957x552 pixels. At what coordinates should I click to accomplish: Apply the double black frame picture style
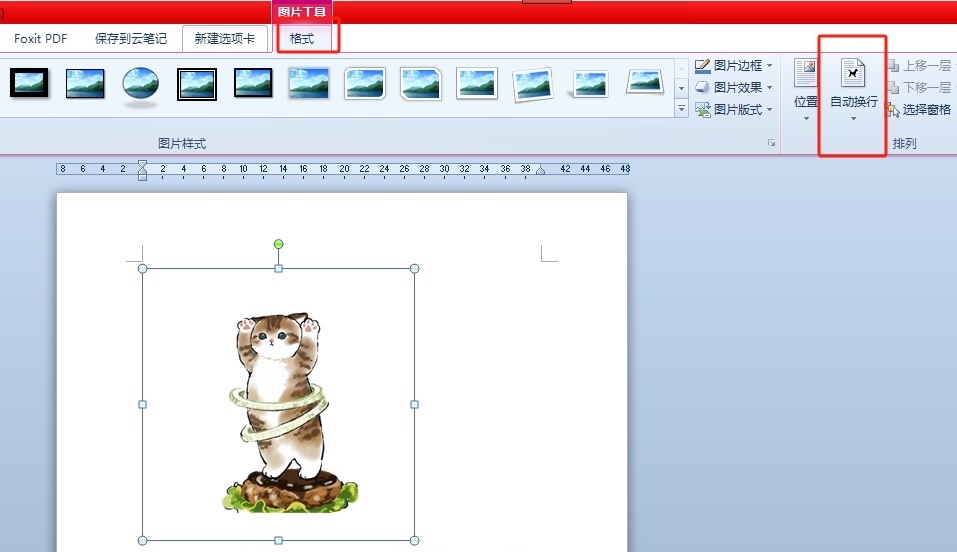point(197,84)
